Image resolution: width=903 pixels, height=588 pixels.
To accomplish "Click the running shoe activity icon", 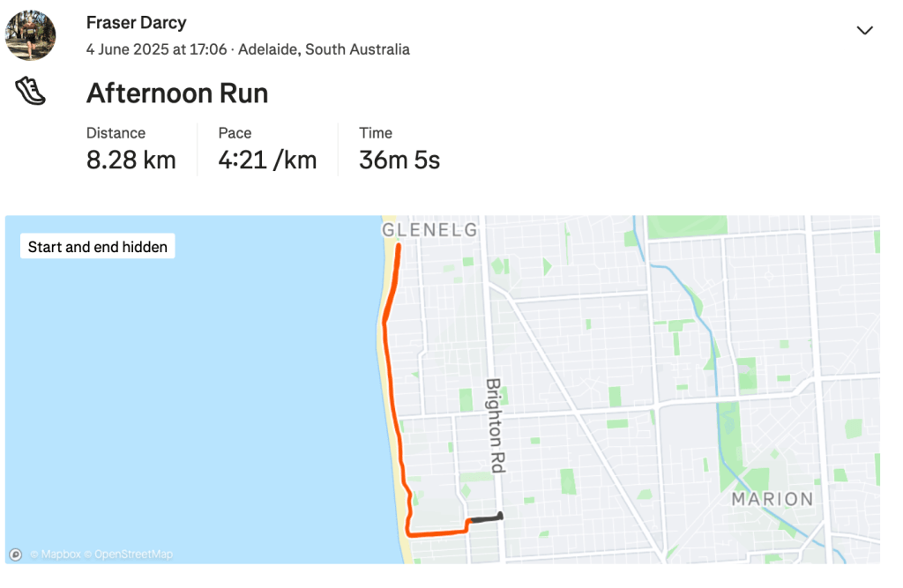I will (x=30, y=92).
